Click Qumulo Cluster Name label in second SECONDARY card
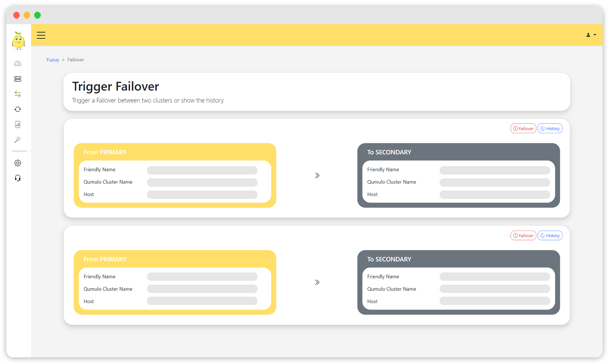This screenshot has height=364, width=609. tap(391, 289)
